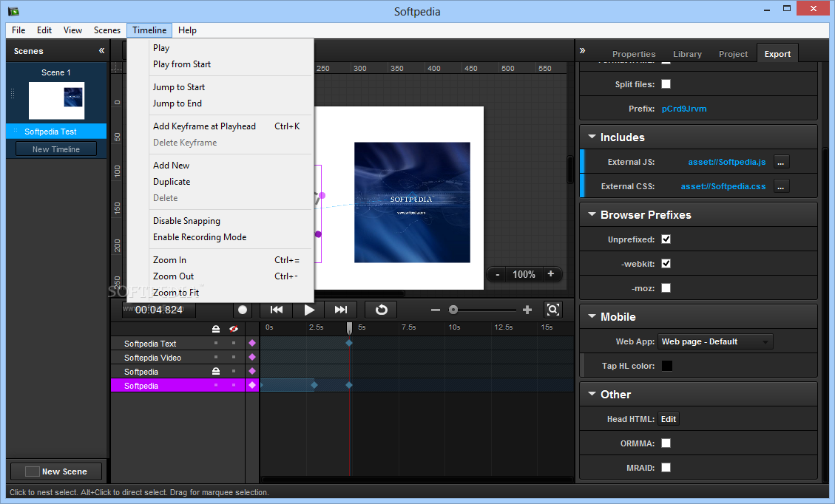
Task: Check the MRAID checkbox
Action: [x=666, y=468]
